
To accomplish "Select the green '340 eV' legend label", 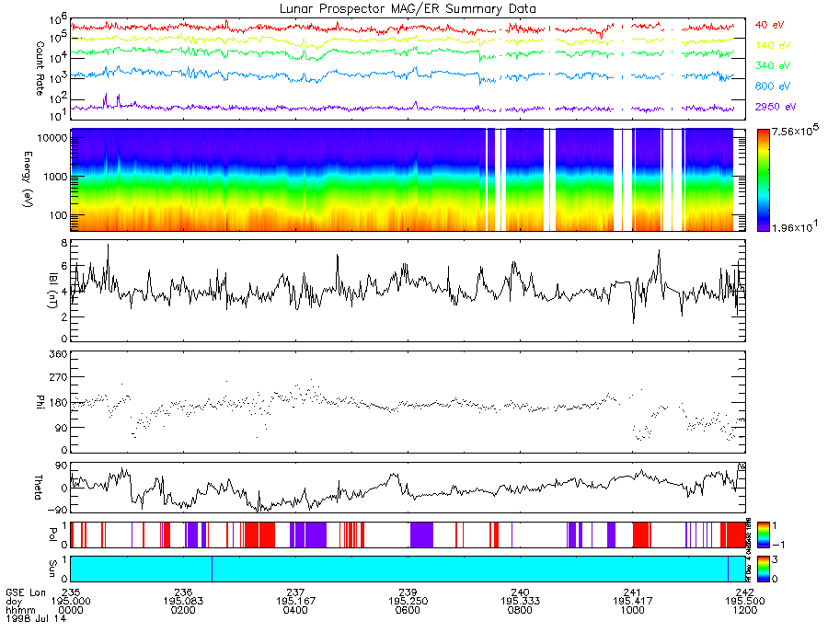I will point(772,65).
